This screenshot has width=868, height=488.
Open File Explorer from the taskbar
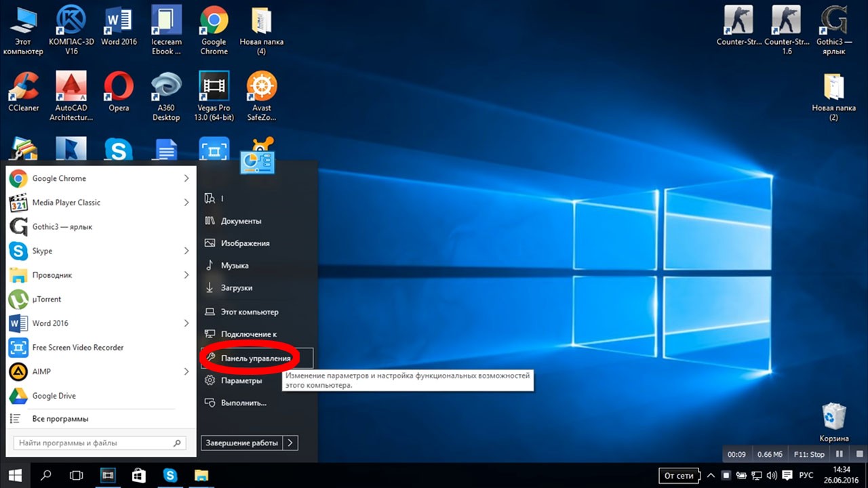click(x=201, y=476)
